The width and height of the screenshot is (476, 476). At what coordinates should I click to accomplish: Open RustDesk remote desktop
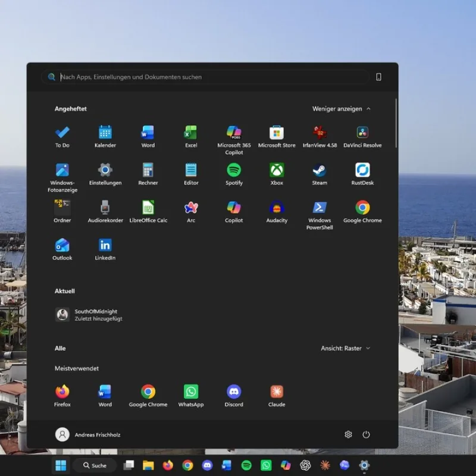tap(362, 174)
